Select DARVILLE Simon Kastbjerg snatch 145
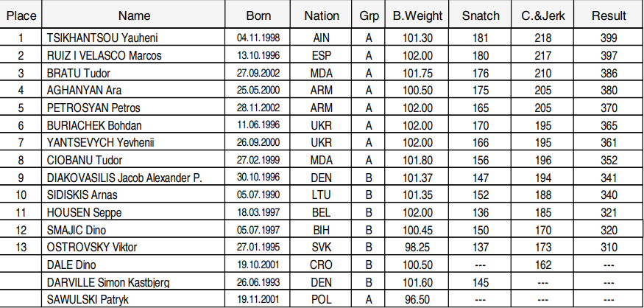 coord(481,282)
